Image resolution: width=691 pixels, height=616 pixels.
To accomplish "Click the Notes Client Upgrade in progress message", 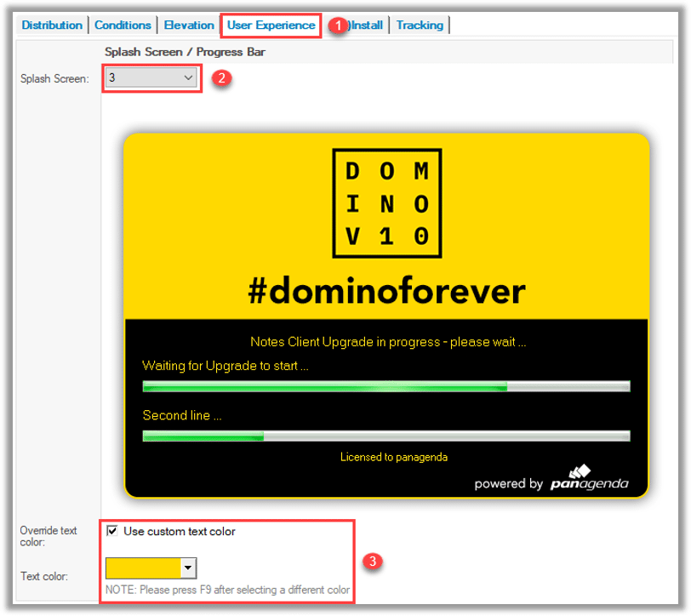I will coord(388,342).
